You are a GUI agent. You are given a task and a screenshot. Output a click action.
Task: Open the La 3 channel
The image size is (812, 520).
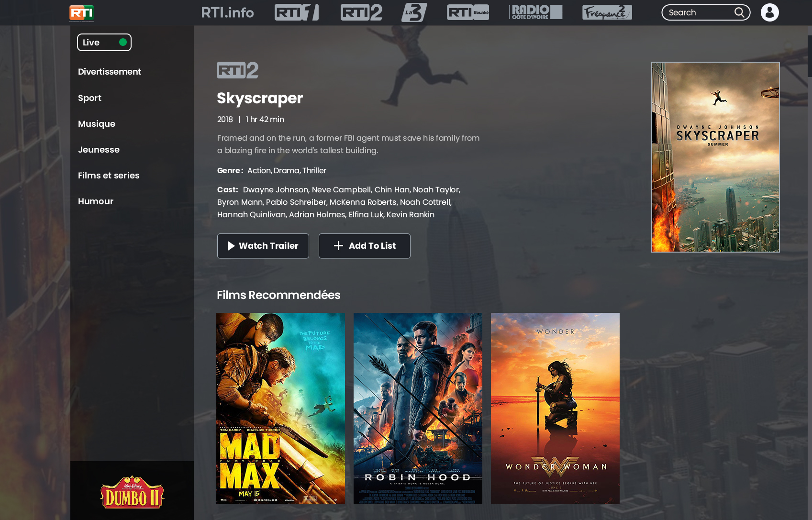pos(414,12)
